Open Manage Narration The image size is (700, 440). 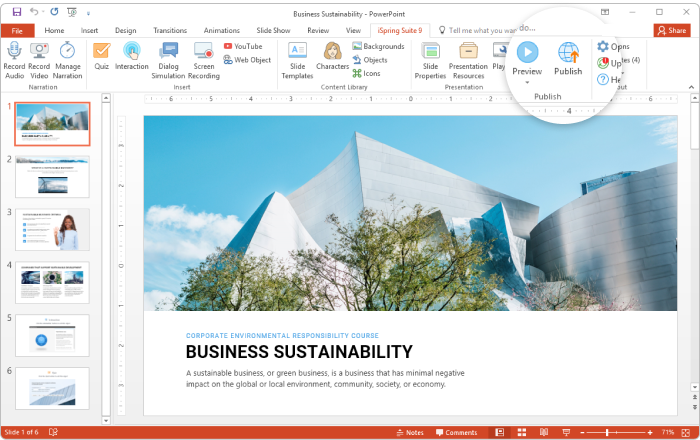point(67,61)
